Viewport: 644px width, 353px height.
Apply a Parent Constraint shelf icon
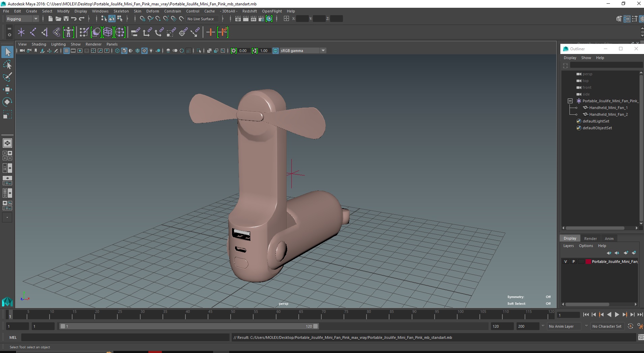[x=136, y=32]
